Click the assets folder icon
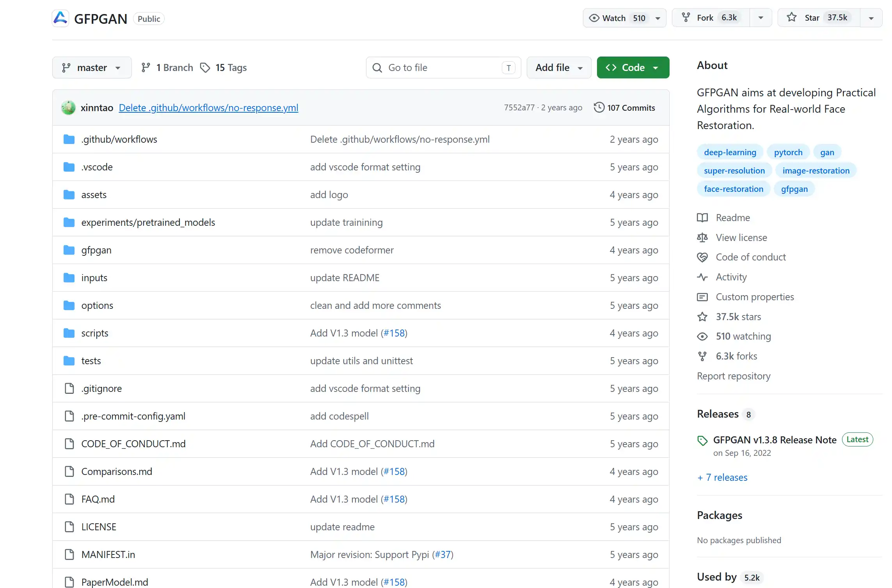 pos(69,195)
